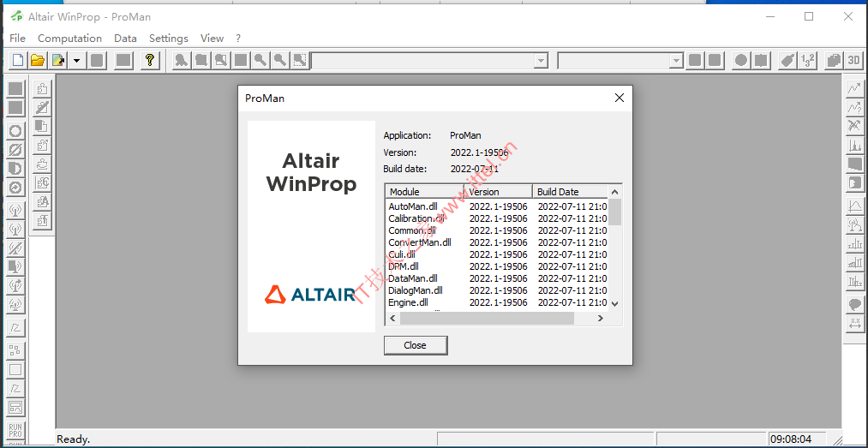This screenshot has height=448, width=868.
Task: Click the WinProp green logo in title bar
Action: point(16,16)
